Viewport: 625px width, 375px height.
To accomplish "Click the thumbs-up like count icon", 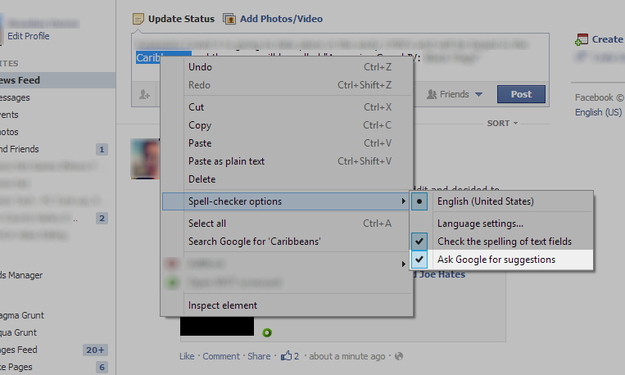I will tap(286, 355).
